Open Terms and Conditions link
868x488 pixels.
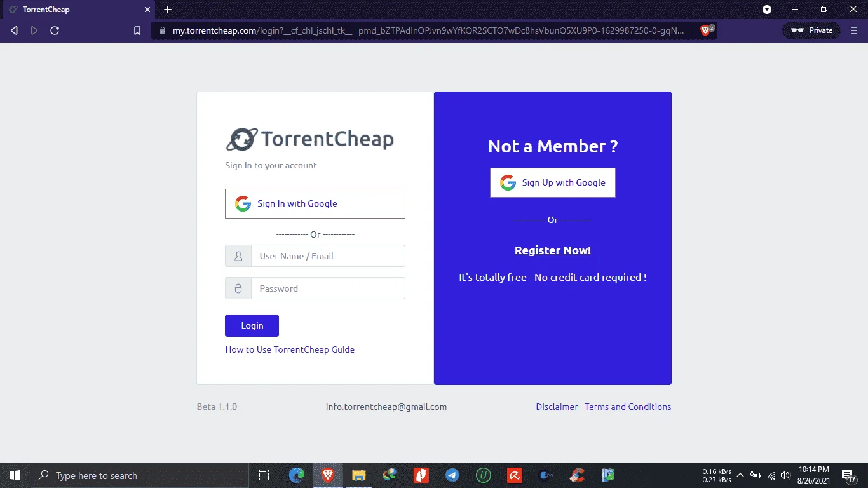pos(628,407)
